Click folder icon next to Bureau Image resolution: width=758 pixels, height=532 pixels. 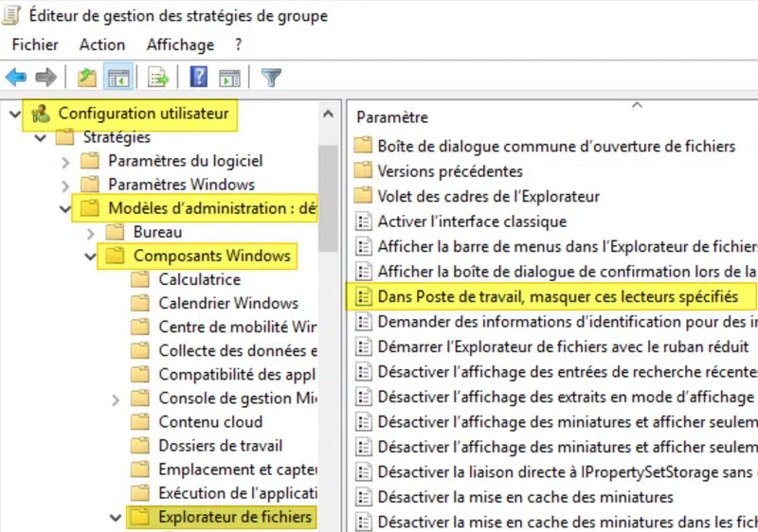pyautogui.click(x=115, y=232)
